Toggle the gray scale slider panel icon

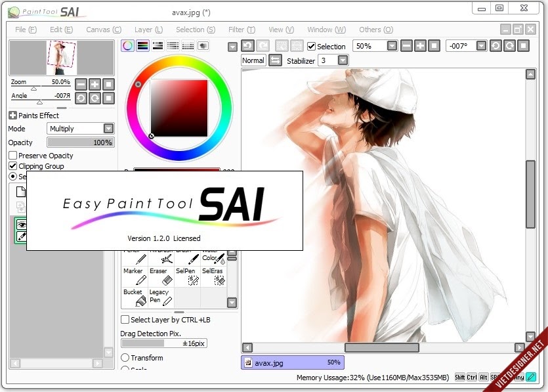coord(158,46)
